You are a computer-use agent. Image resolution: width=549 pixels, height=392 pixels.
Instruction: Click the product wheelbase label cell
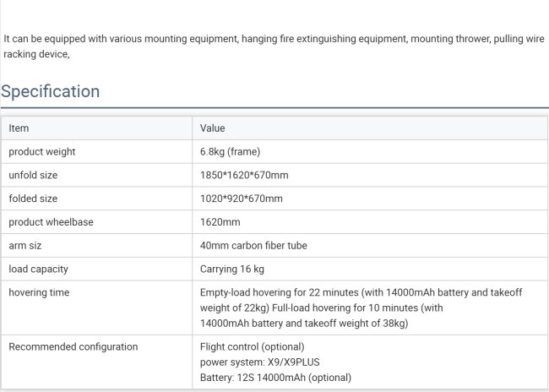[51, 222]
